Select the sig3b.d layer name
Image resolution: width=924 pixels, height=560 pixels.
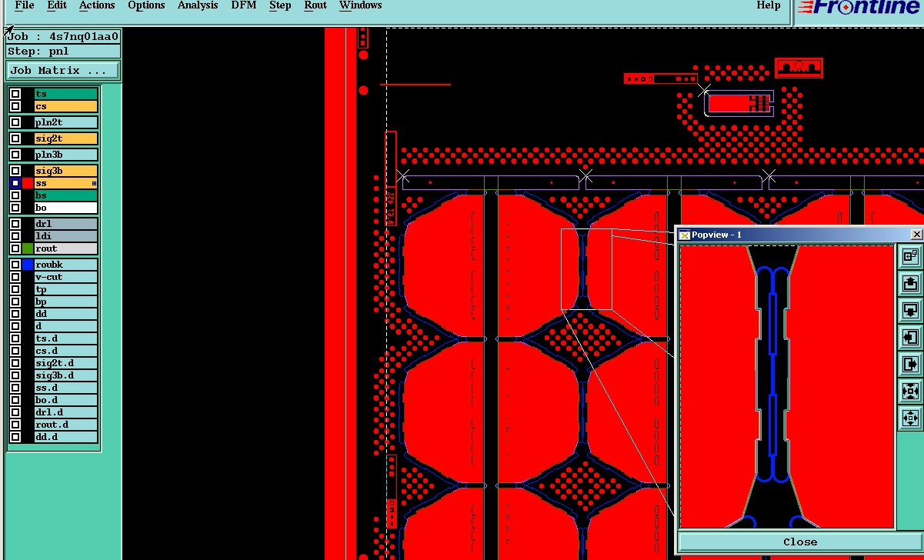point(66,375)
